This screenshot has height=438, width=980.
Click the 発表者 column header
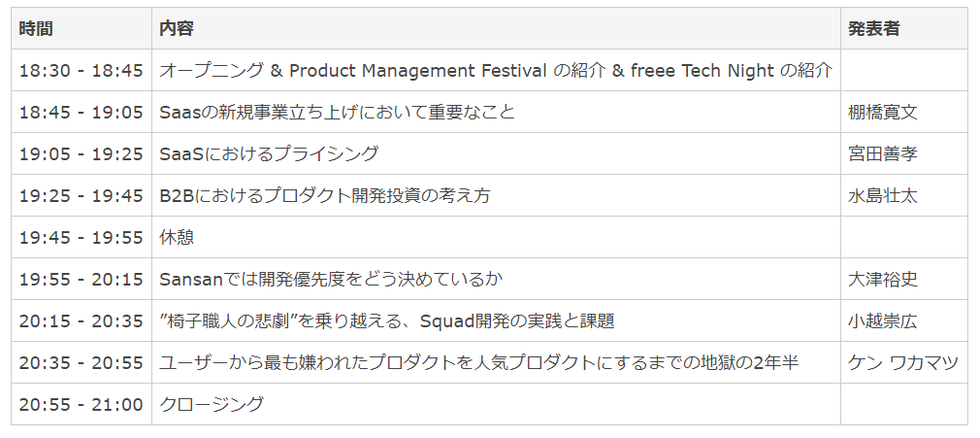(873, 29)
